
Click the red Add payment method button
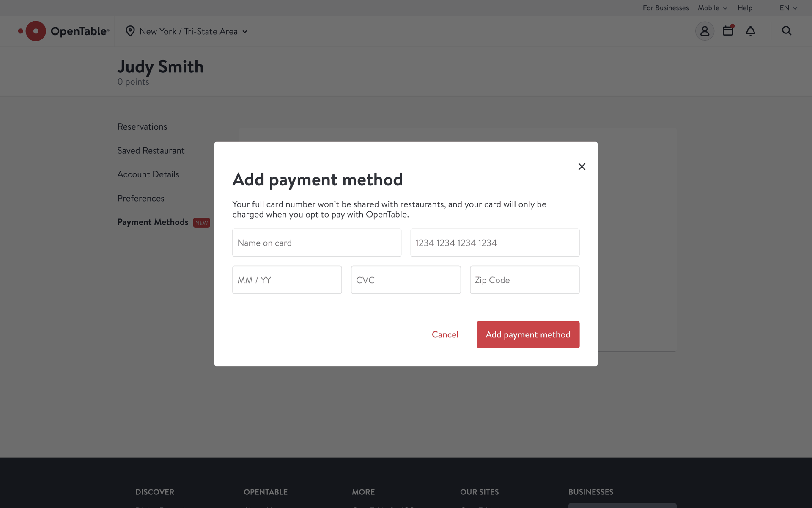tap(528, 334)
